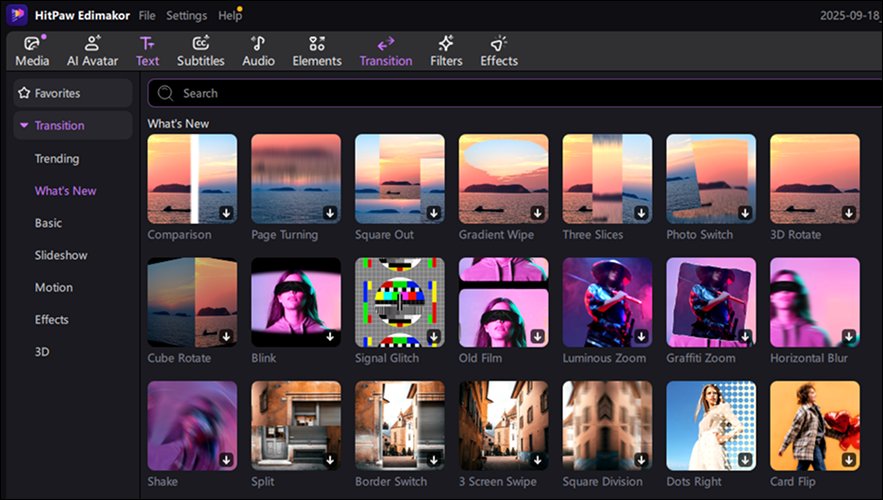Open the Filters panel
883x500 pixels.
pyautogui.click(x=446, y=44)
